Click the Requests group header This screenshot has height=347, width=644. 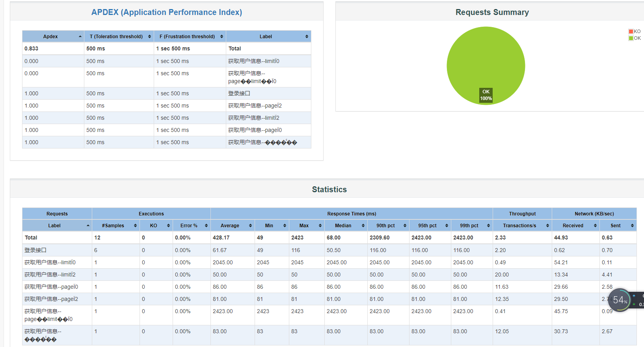57,213
